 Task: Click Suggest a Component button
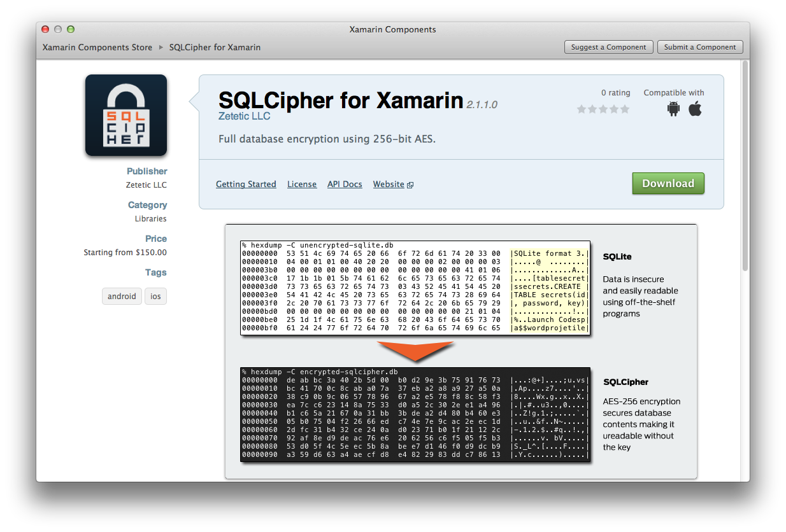click(x=608, y=47)
